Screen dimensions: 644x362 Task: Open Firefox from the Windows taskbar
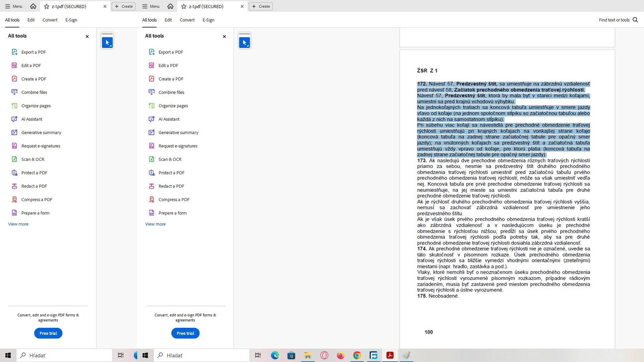pyautogui.click(x=340, y=355)
